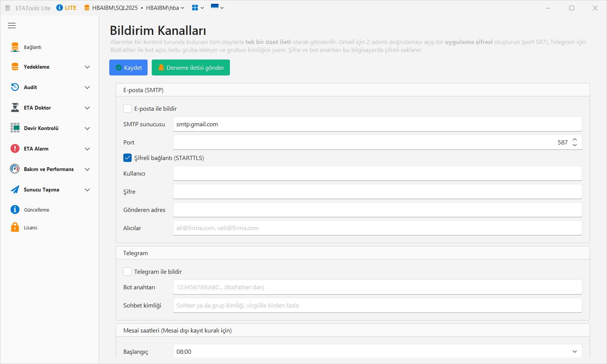Expand the Devir Kontrolü chevron
The height and width of the screenshot is (364, 607).
87,128
